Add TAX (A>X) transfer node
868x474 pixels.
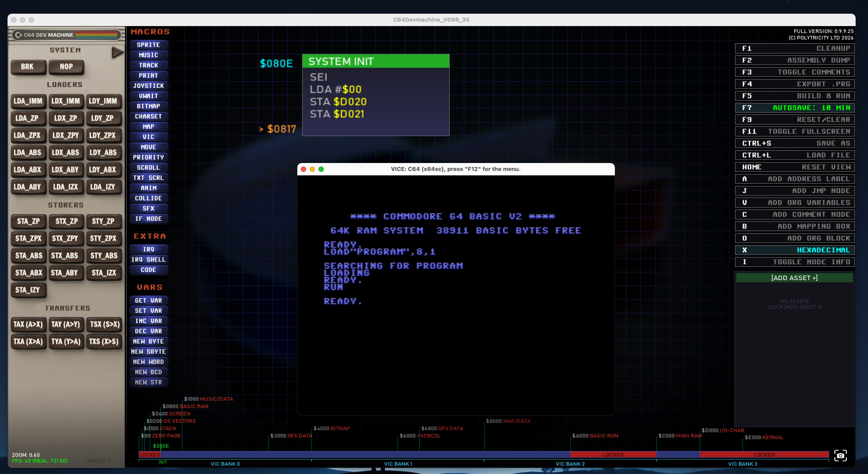tap(28, 325)
